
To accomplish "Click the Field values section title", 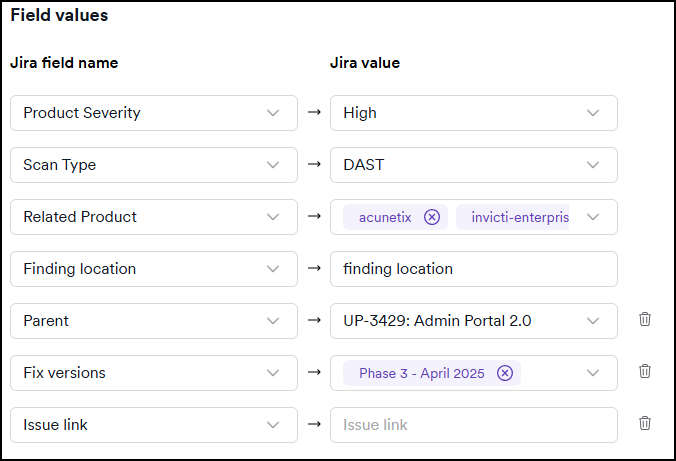I will tap(59, 15).
